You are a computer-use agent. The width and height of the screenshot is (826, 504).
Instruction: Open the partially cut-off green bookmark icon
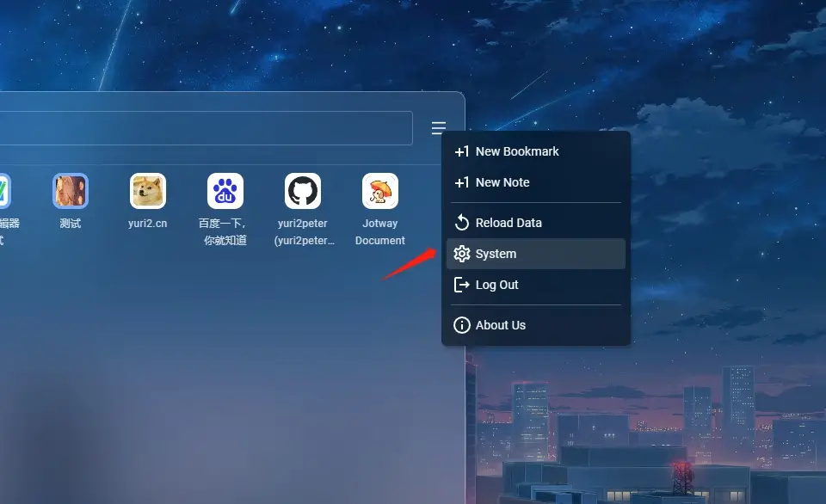pyautogui.click(x=3, y=191)
